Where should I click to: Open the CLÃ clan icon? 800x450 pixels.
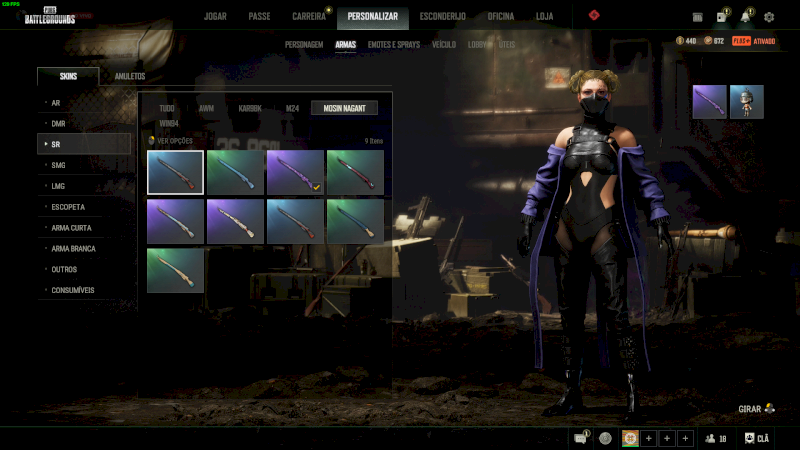756,438
